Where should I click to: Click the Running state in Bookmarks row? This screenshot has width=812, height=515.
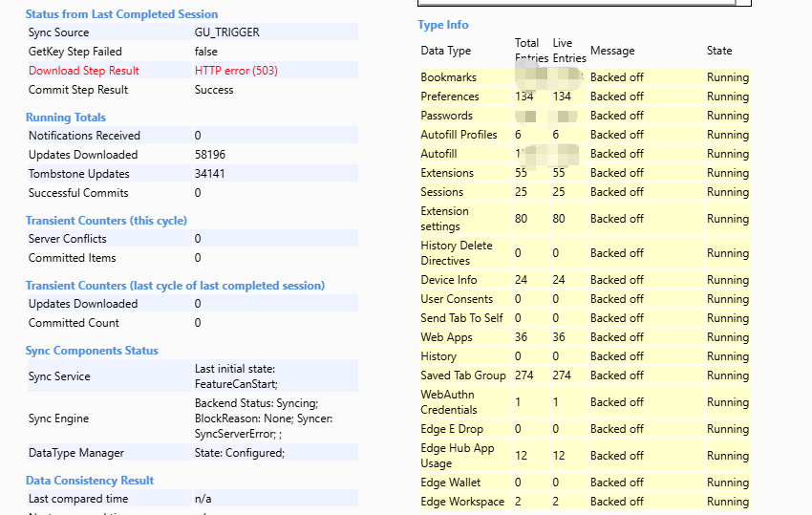pyautogui.click(x=728, y=77)
